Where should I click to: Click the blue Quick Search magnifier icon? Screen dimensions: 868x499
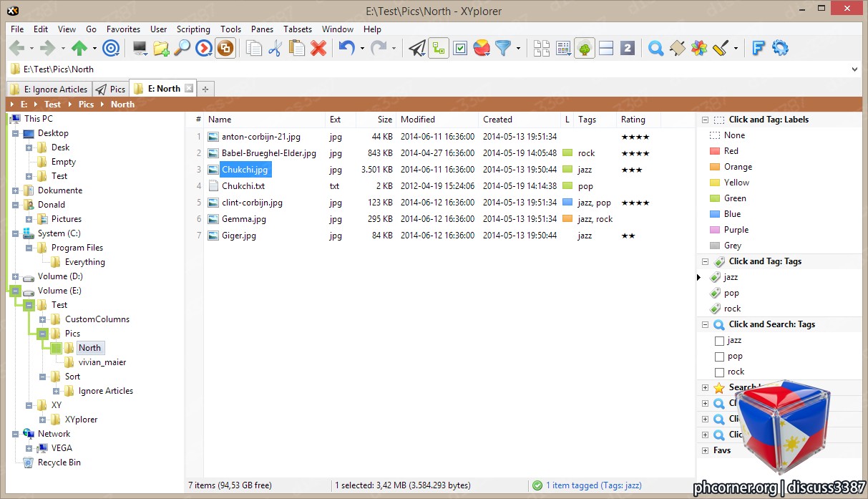point(655,48)
